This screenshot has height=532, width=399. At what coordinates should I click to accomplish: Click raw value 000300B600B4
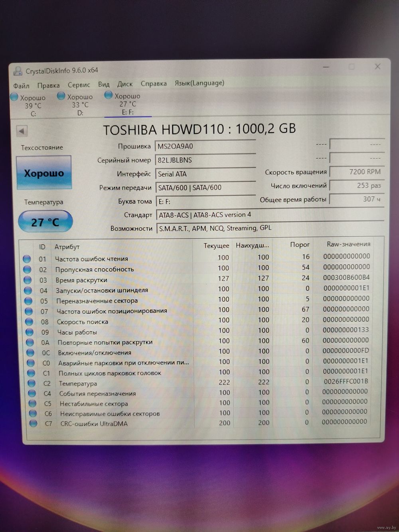[346, 277]
